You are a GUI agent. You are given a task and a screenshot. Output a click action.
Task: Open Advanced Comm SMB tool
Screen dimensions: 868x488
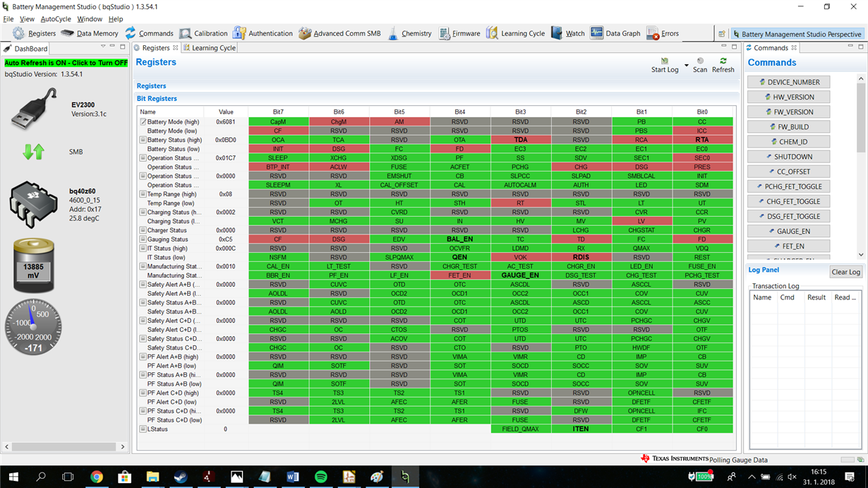pyautogui.click(x=339, y=33)
